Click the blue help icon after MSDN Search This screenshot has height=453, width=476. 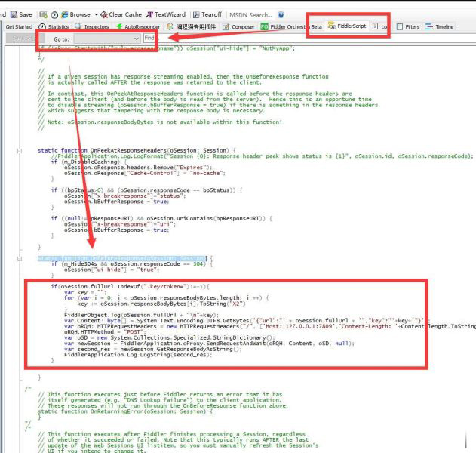click(281, 14)
